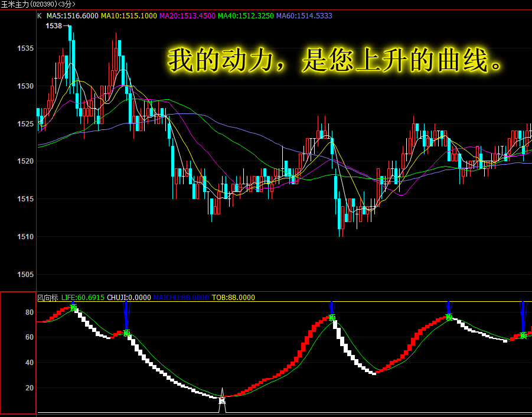Click the 1538 high price arrow marker
Image resolution: width=532 pixels, height=417 pixels.
(x=57, y=26)
